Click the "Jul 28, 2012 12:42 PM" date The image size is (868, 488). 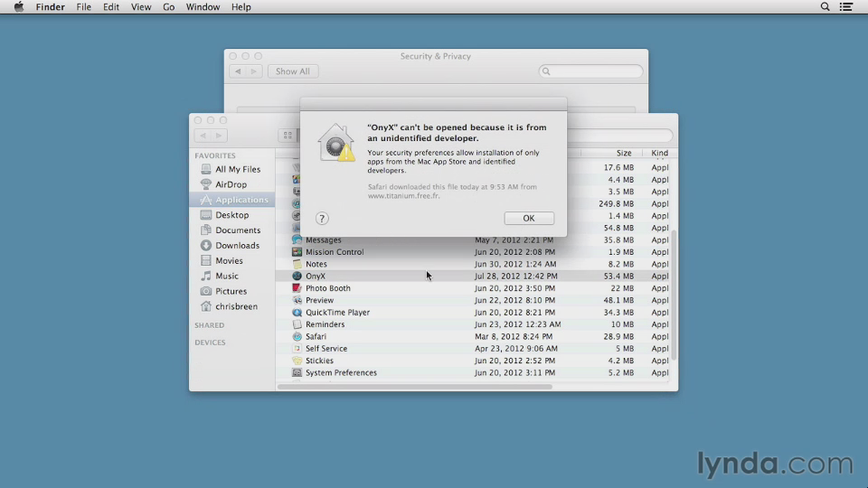516,276
